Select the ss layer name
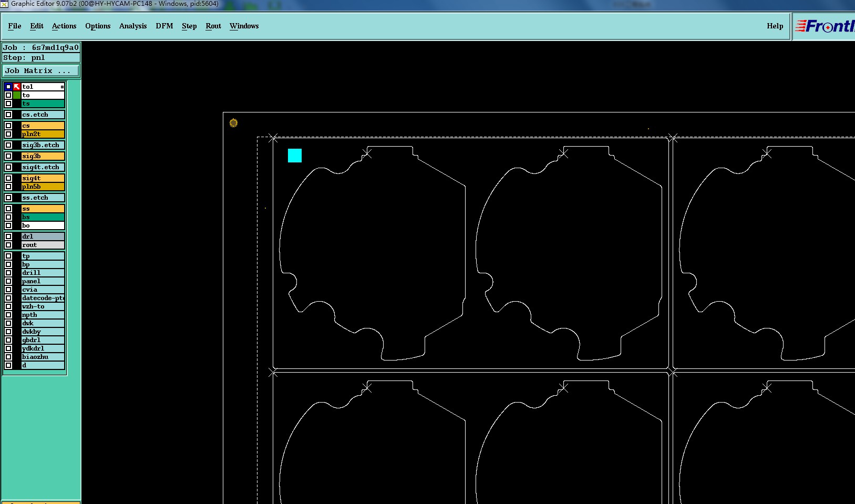The width and height of the screenshot is (855, 504). coord(43,209)
